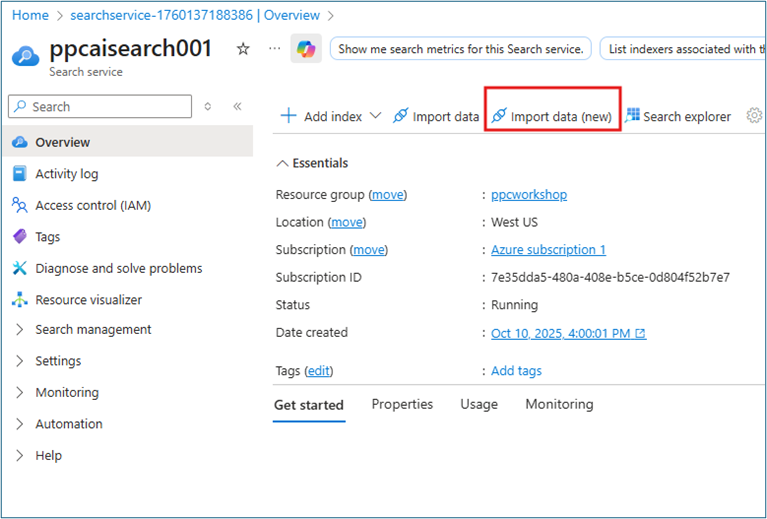Open the Add index dropdown arrow
Image resolution: width=767 pixels, height=519 pixels.
(375, 116)
